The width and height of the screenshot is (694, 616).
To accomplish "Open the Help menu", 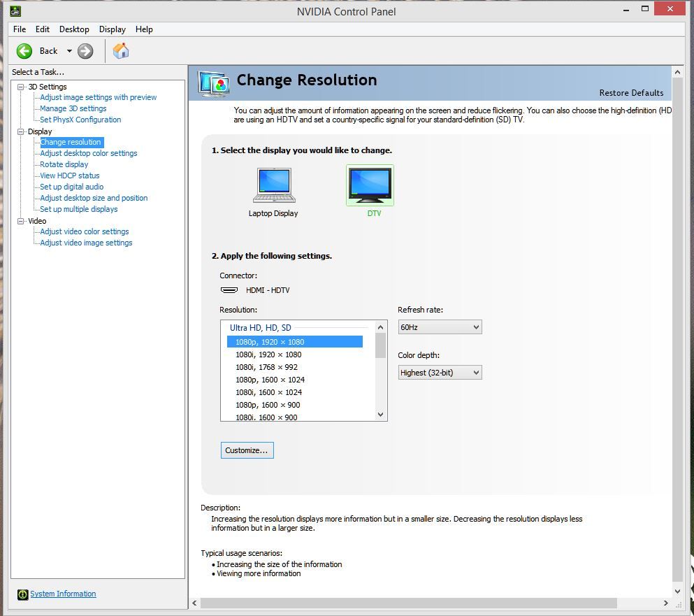I will pos(144,29).
